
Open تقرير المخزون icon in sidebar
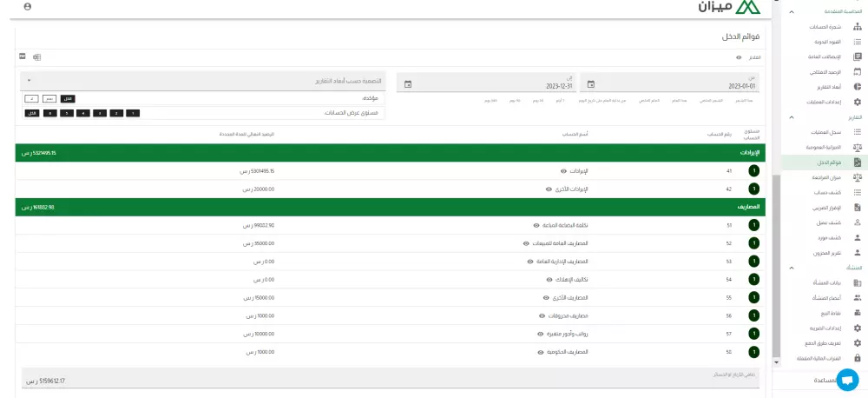pos(858,253)
